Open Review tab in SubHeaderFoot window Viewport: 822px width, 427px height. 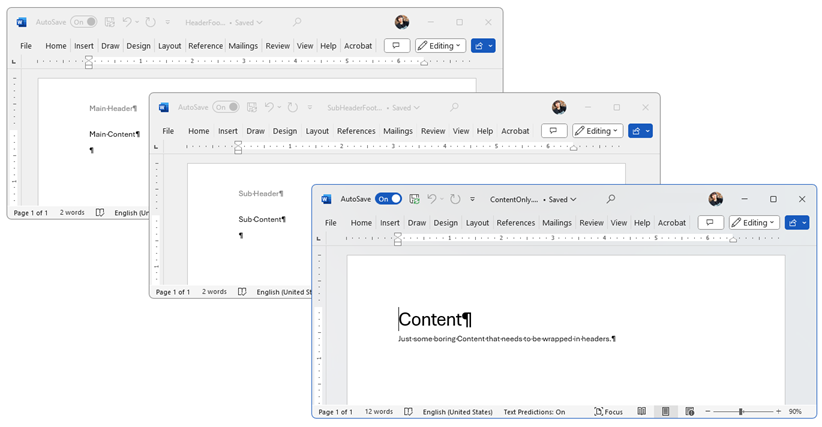(433, 131)
